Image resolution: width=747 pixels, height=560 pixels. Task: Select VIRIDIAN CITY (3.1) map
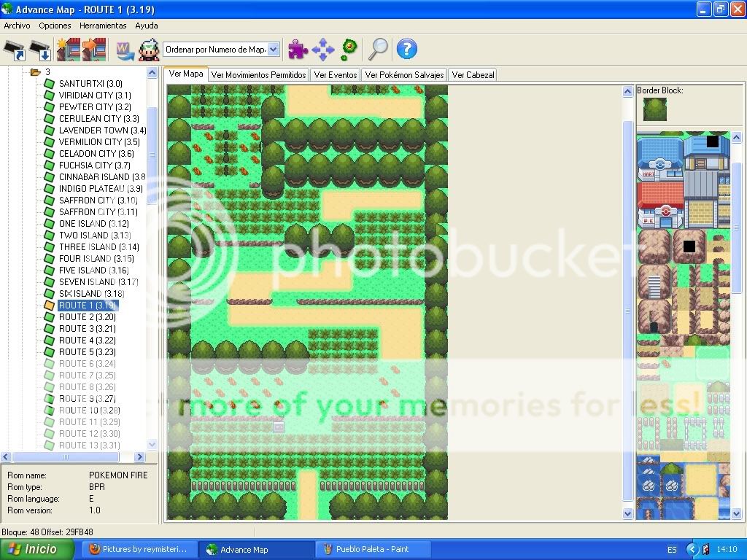(95, 96)
